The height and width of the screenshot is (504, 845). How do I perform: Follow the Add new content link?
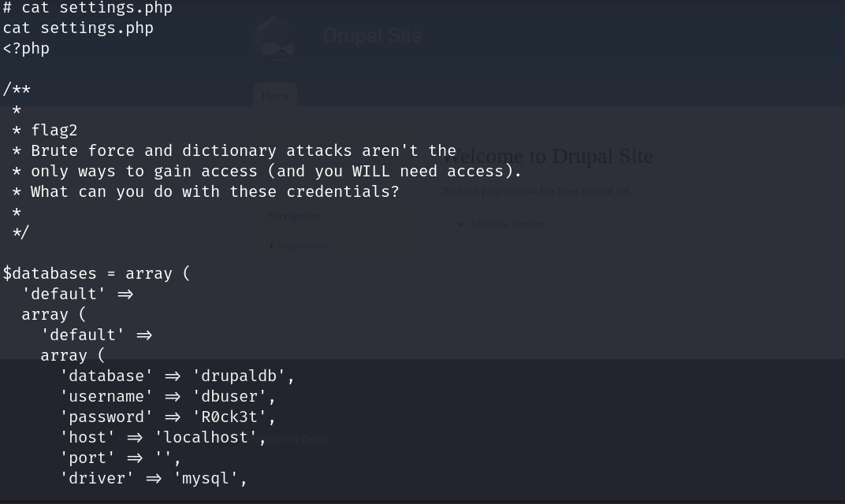coord(506,224)
